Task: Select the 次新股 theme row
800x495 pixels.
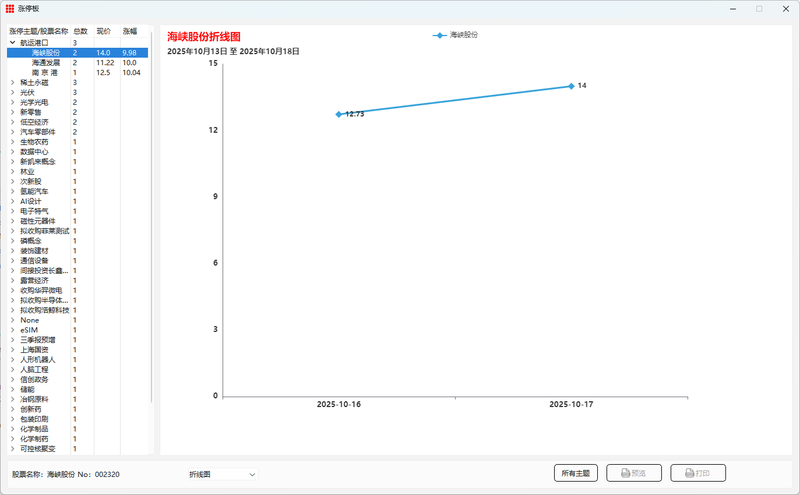Action: [x=78, y=182]
